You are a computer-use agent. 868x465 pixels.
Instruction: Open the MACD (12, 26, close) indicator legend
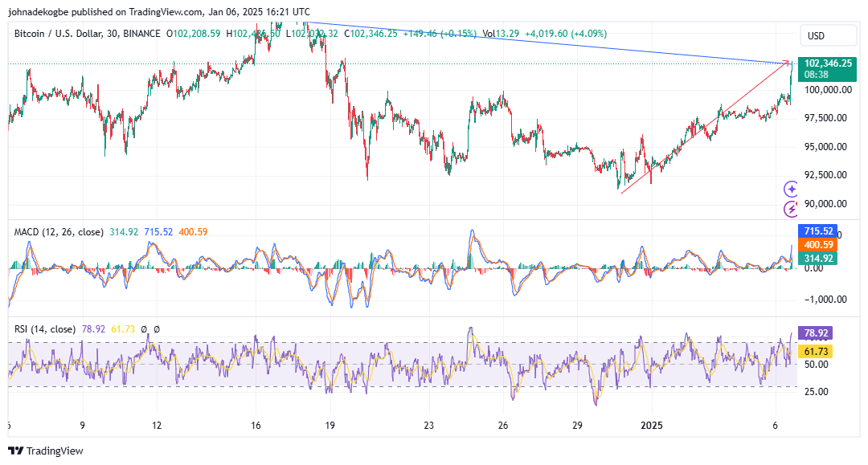pos(59,232)
